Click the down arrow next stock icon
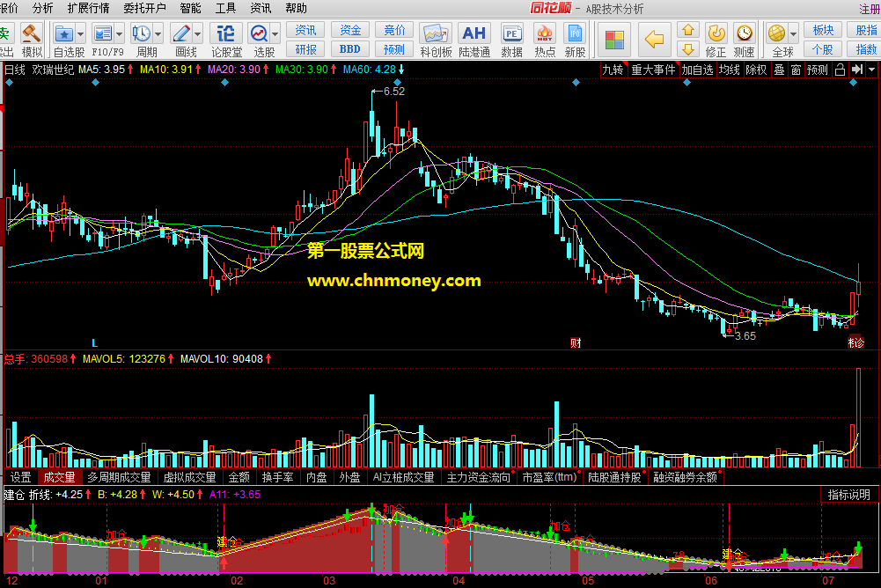 (x=687, y=49)
